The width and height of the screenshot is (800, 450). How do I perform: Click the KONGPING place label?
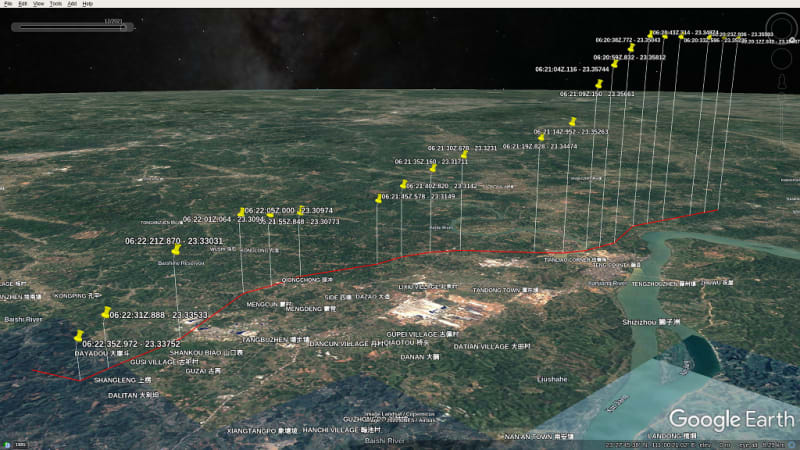click(78, 296)
